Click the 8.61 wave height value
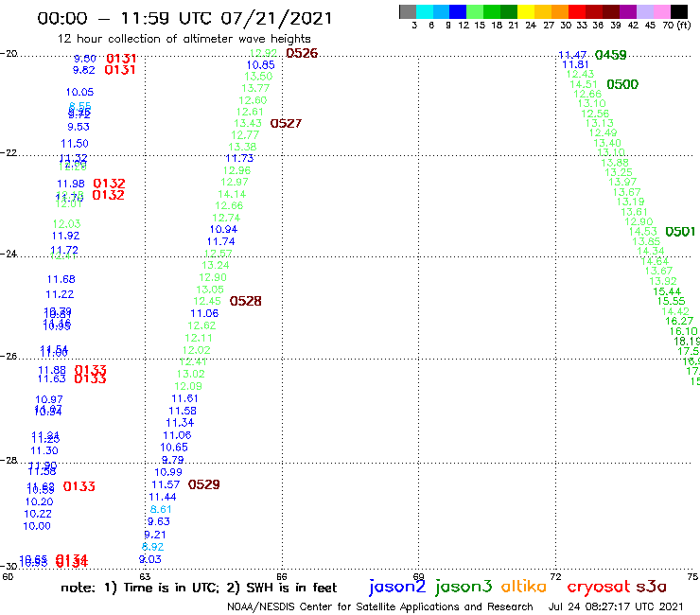Viewport: 700px width, 615px height. tap(161, 509)
